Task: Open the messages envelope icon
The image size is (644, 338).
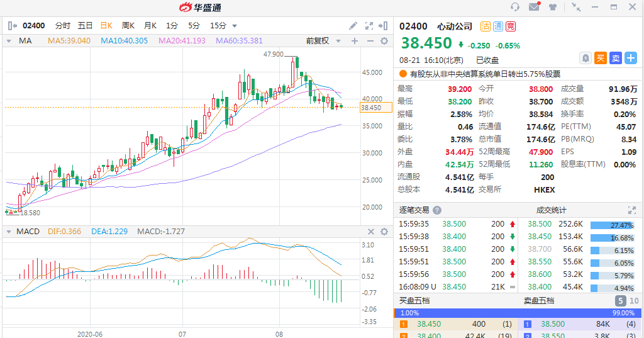Action: (535, 6)
